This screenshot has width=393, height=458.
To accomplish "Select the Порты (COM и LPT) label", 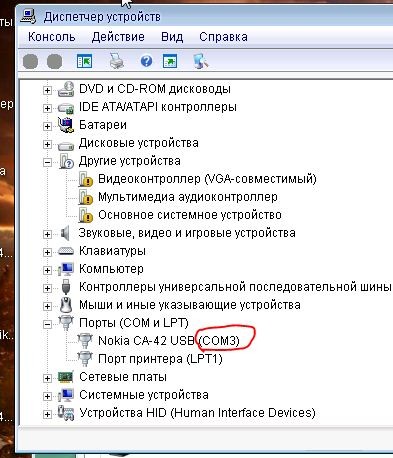I will 134,323.
